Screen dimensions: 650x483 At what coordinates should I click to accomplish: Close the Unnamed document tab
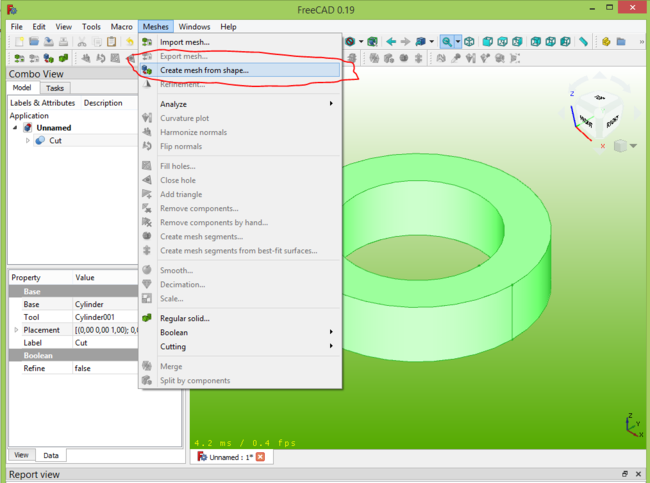coord(261,457)
